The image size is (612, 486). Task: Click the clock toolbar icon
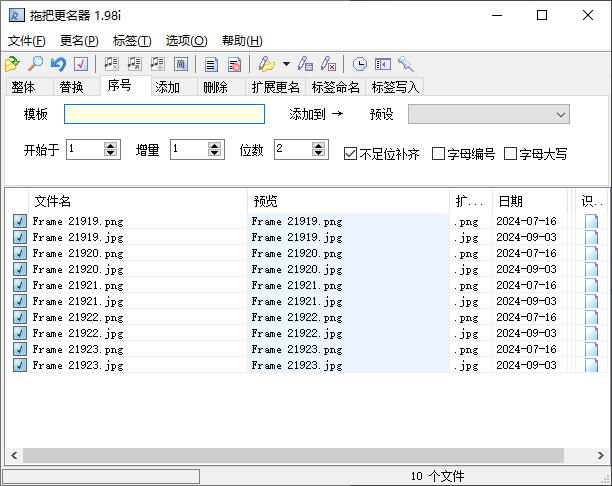359,64
